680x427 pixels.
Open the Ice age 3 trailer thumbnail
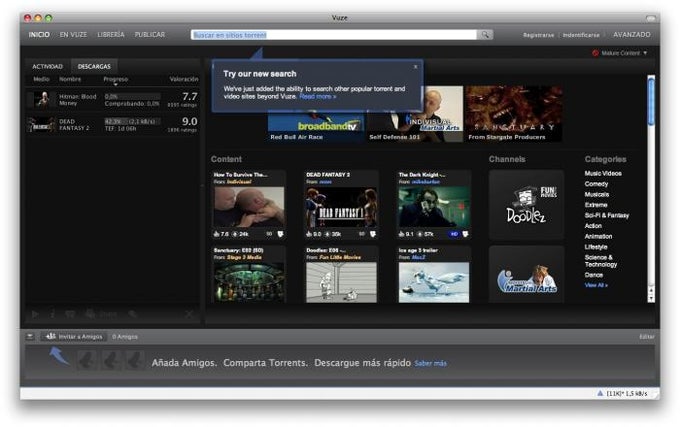[x=434, y=282]
